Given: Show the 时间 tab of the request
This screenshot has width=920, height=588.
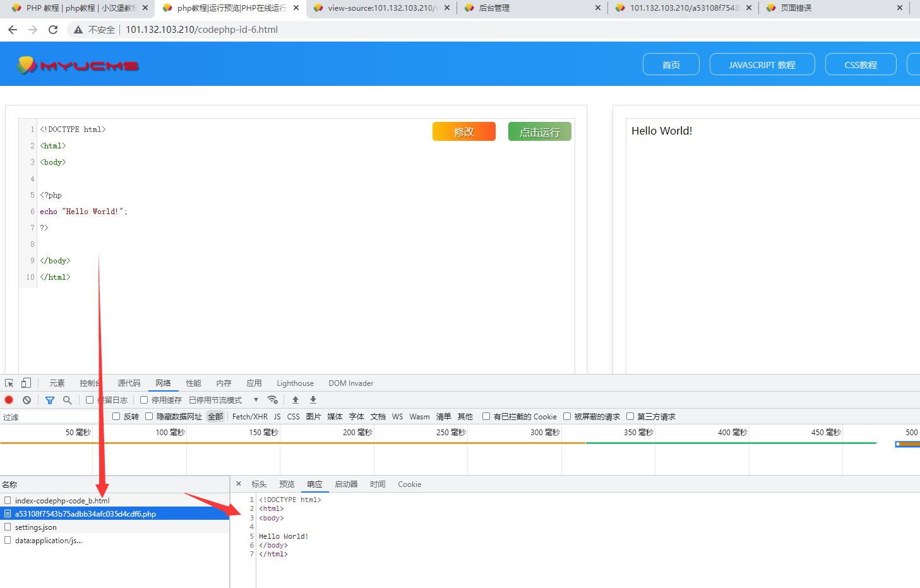Looking at the screenshot, I should pos(378,484).
